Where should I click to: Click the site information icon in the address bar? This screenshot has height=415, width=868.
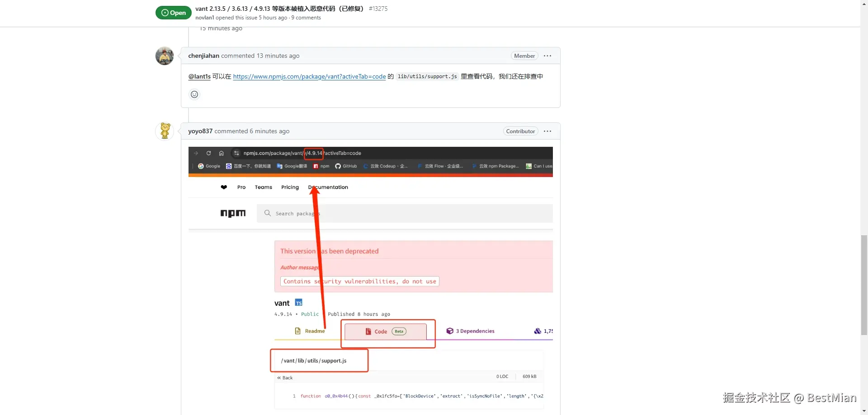(x=236, y=153)
